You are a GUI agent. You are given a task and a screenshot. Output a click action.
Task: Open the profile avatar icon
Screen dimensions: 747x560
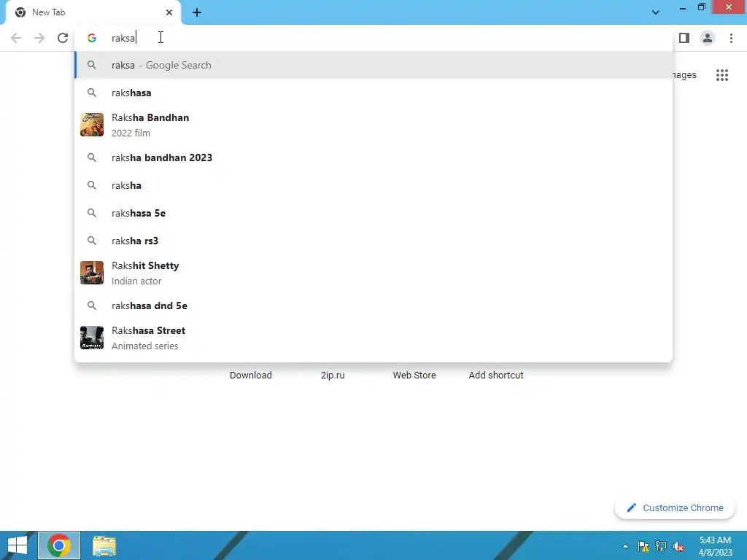point(708,38)
